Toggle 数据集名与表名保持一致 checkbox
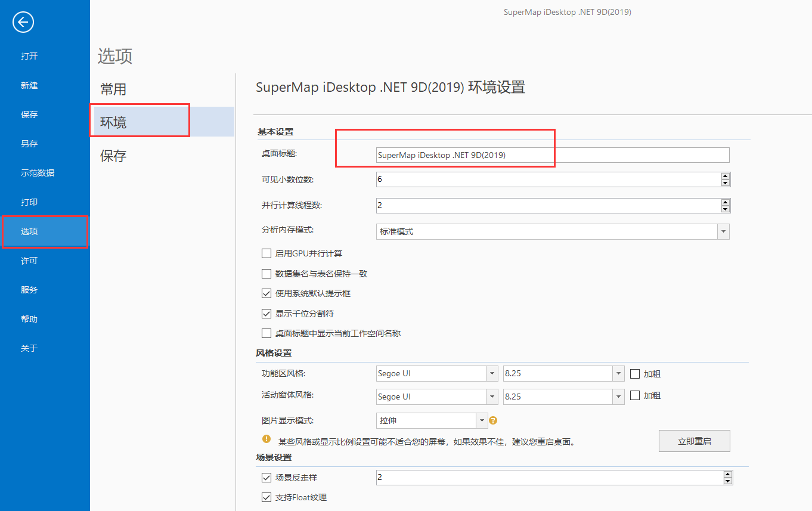Viewport: 812px width, 511px height. pyautogui.click(x=266, y=274)
